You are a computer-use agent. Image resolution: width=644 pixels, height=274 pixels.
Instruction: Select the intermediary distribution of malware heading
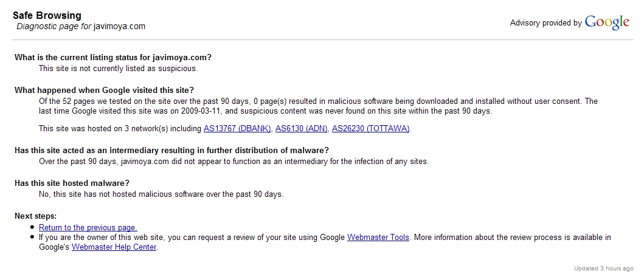click(x=171, y=150)
